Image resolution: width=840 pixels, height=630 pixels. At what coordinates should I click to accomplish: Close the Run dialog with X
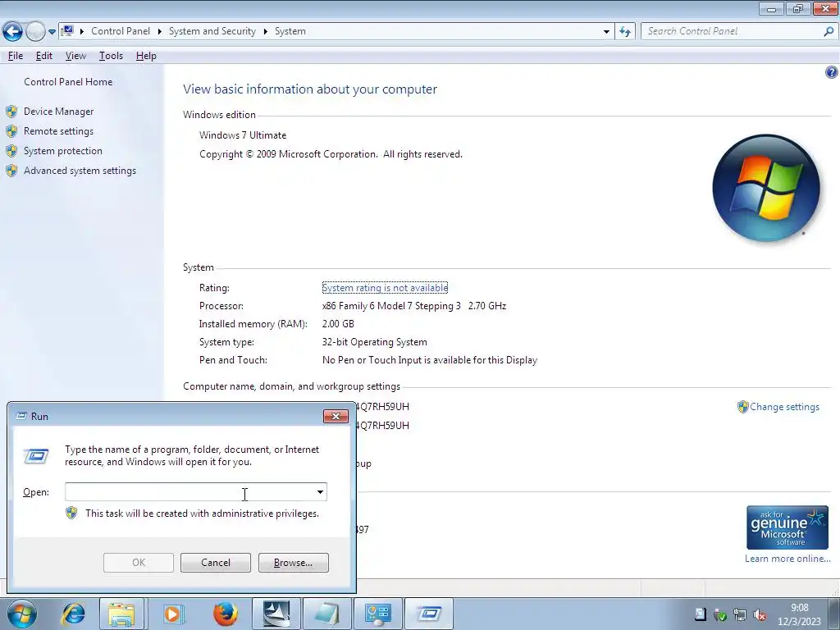[336, 416]
